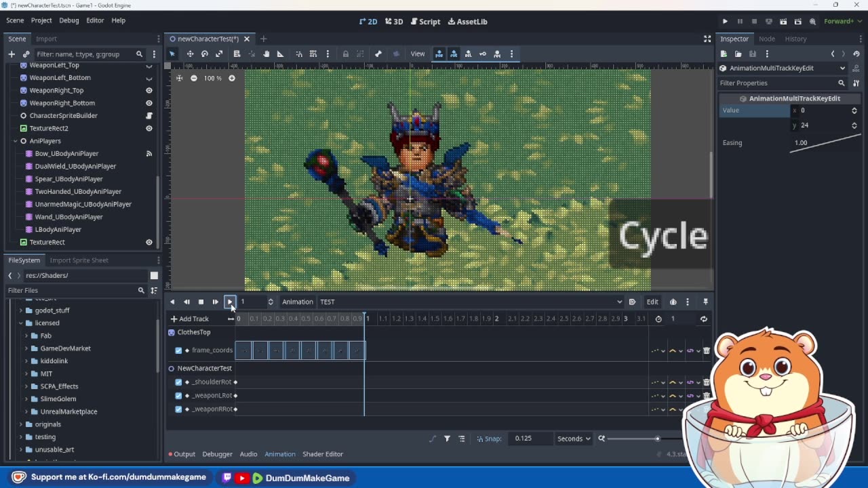Remove the frame_coords track with trash icon
Image resolution: width=868 pixels, height=488 pixels.
tap(706, 350)
